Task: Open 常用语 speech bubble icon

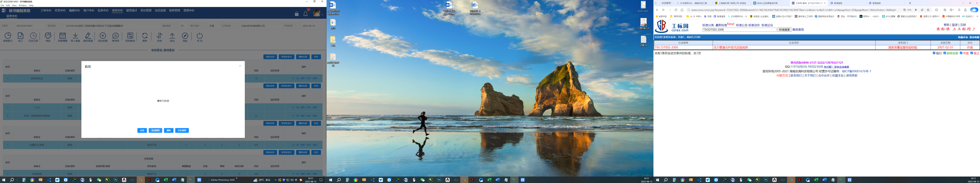Action: tap(115, 37)
